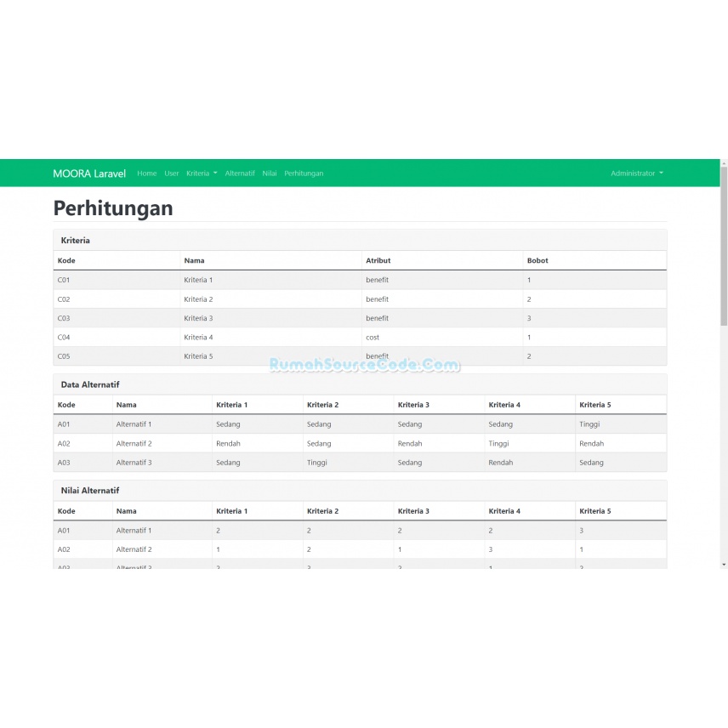
Task: Open the Alternatif page
Action: pos(240,173)
